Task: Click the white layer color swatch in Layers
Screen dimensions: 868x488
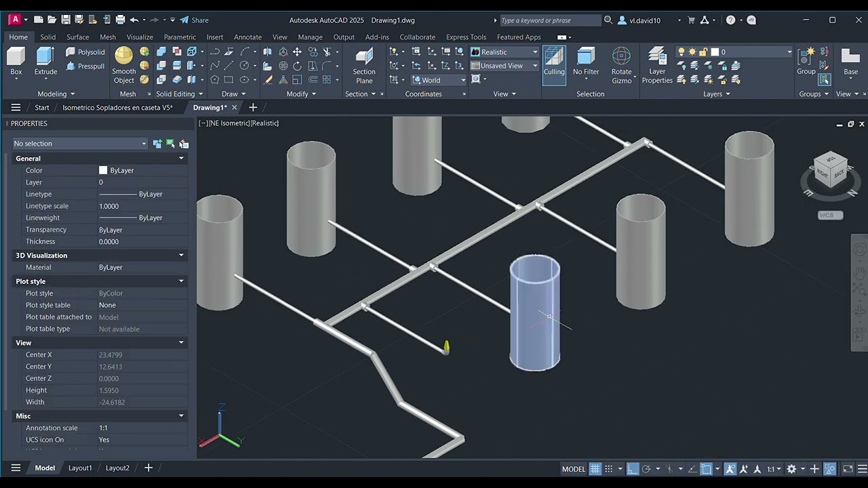Action: pyautogui.click(x=714, y=52)
